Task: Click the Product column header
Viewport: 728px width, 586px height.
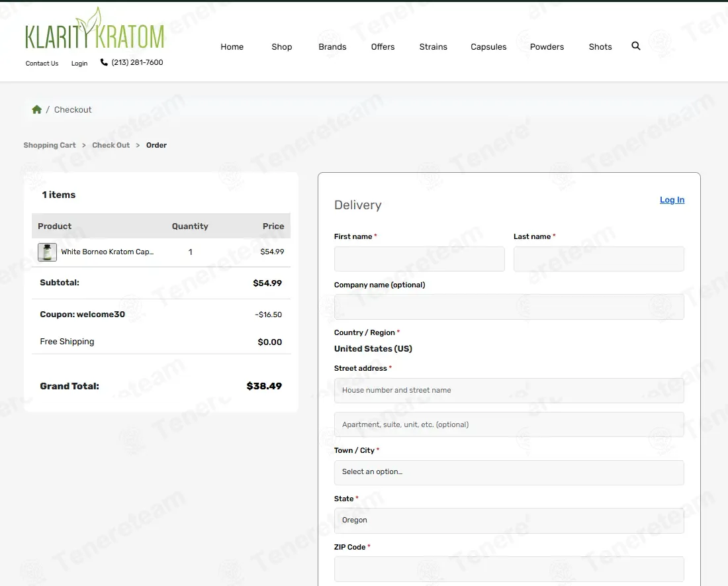Action: click(x=54, y=226)
